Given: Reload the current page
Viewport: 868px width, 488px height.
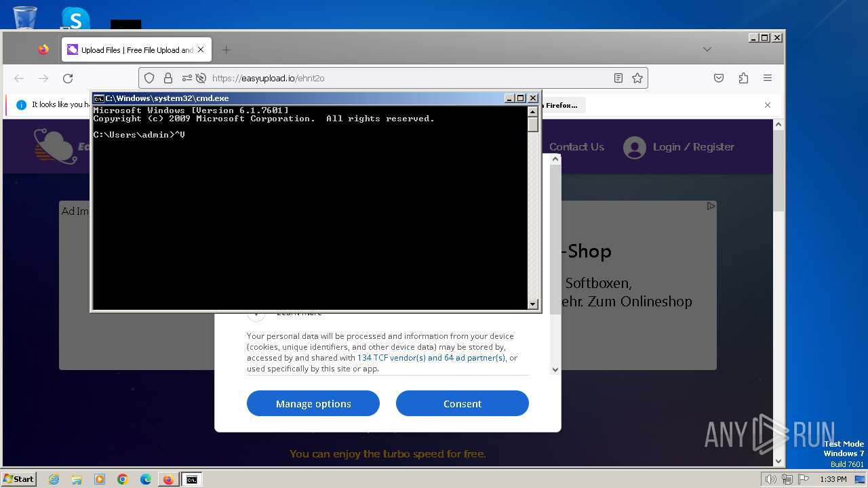Looking at the screenshot, I should coord(68,78).
